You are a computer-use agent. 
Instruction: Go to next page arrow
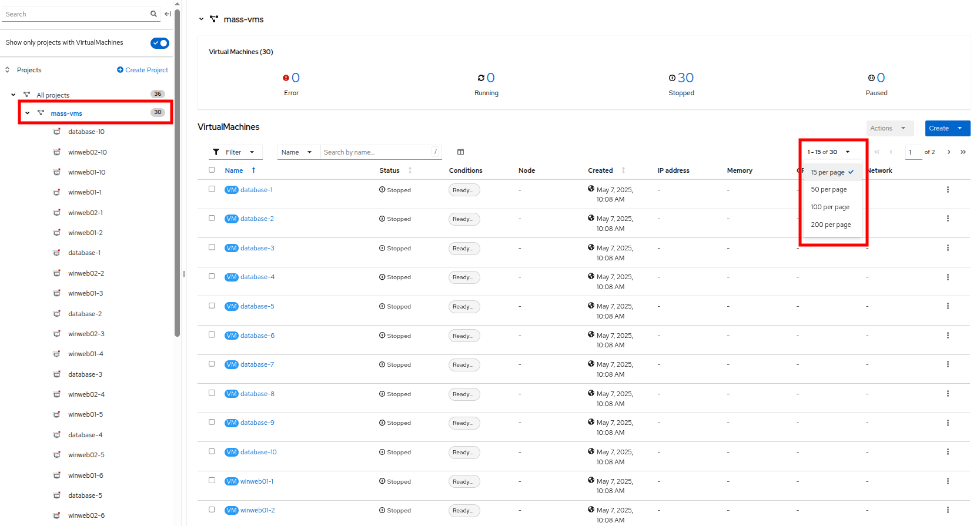point(948,152)
